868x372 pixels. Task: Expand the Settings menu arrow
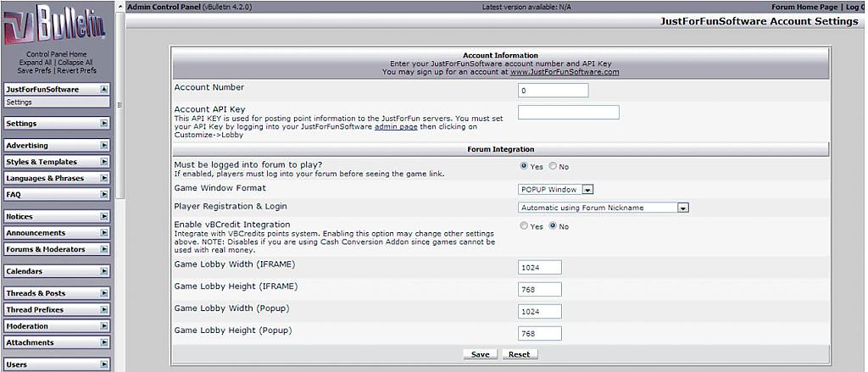click(104, 124)
